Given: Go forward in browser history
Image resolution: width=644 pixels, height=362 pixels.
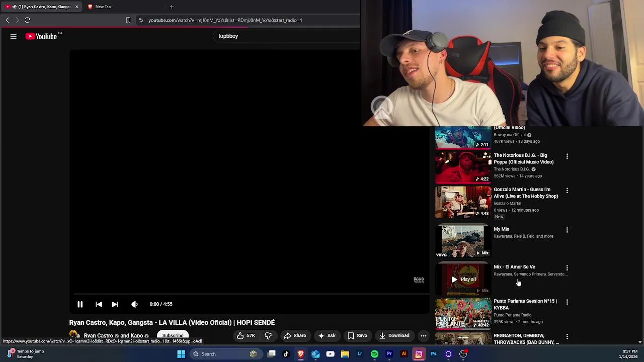Looking at the screenshot, I should point(17,20).
